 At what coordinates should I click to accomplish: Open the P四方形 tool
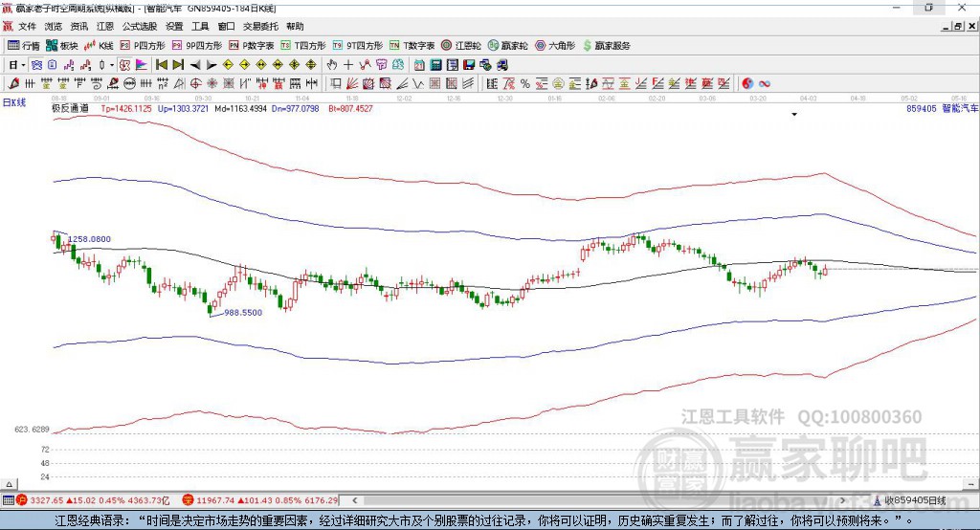tap(143, 46)
